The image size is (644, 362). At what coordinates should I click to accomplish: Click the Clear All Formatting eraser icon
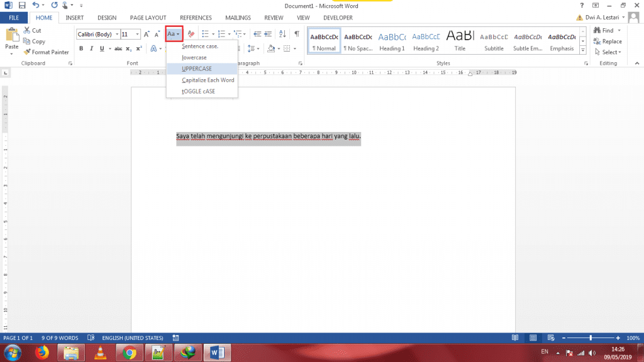point(191,34)
